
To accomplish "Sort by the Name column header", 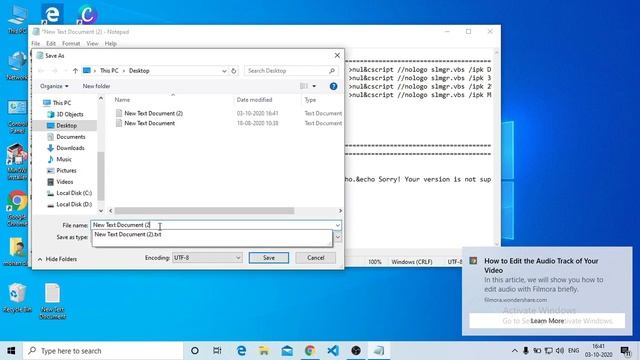I will [x=122, y=100].
